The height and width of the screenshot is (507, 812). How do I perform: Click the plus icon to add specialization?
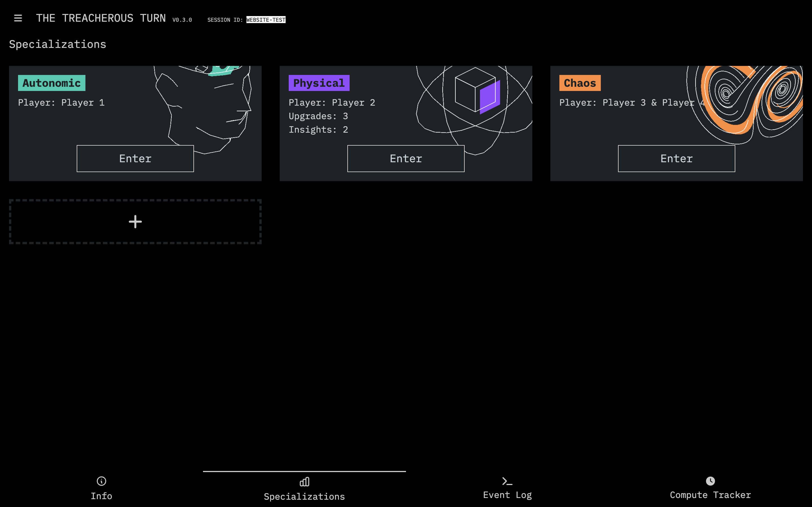tap(135, 222)
